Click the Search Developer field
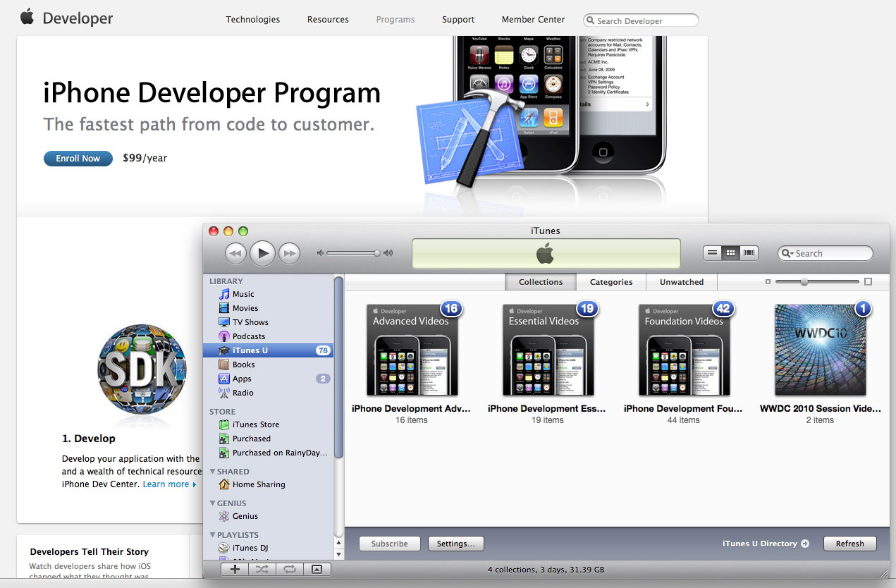The height and width of the screenshot is (588, 896). click(642, 20)
